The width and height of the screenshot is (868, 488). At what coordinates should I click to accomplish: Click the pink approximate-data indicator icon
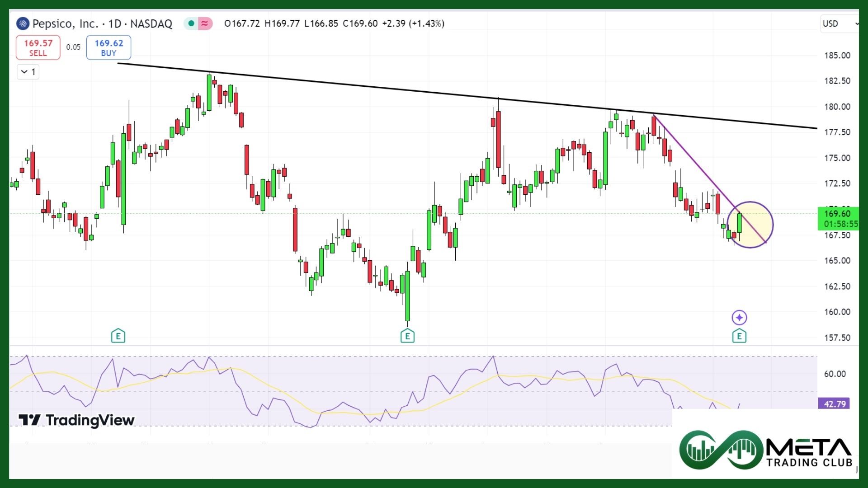pyautogui.click(x=205, y=23)
